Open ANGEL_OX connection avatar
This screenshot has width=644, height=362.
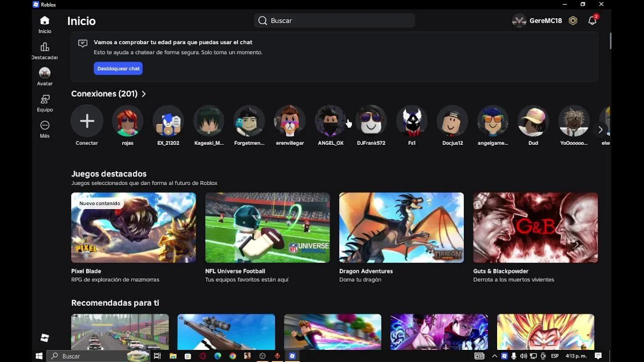coord(331,121)
